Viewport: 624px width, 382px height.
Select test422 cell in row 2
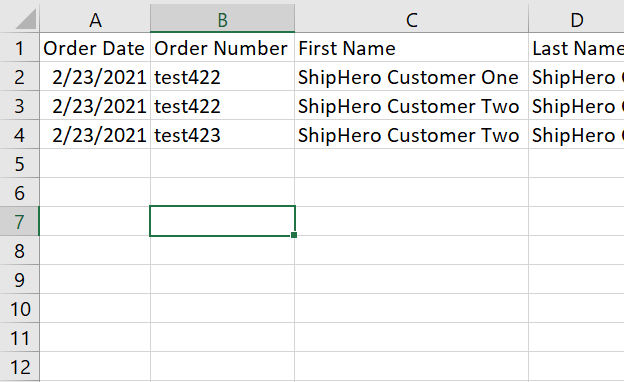point(222,77)
